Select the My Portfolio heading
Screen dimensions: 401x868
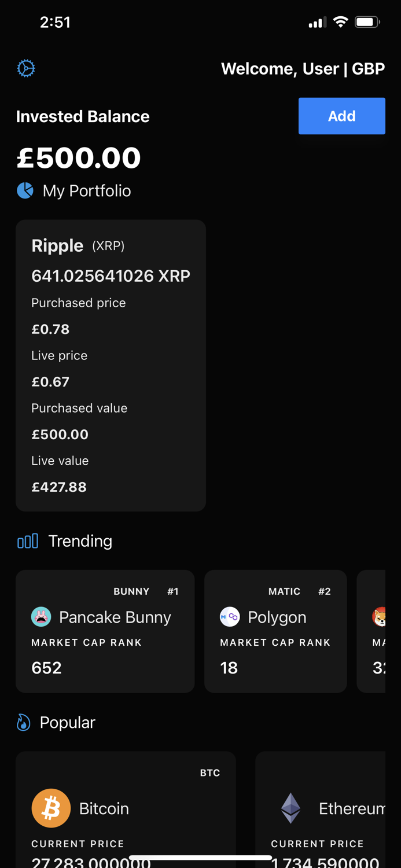(x=86, y=190)
